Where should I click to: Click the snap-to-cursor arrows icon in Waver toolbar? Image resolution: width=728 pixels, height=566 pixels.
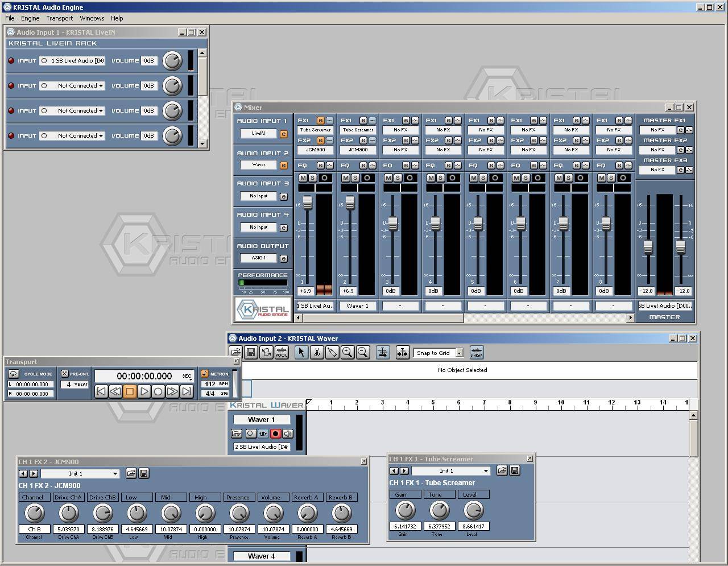[x=402, y=353]
